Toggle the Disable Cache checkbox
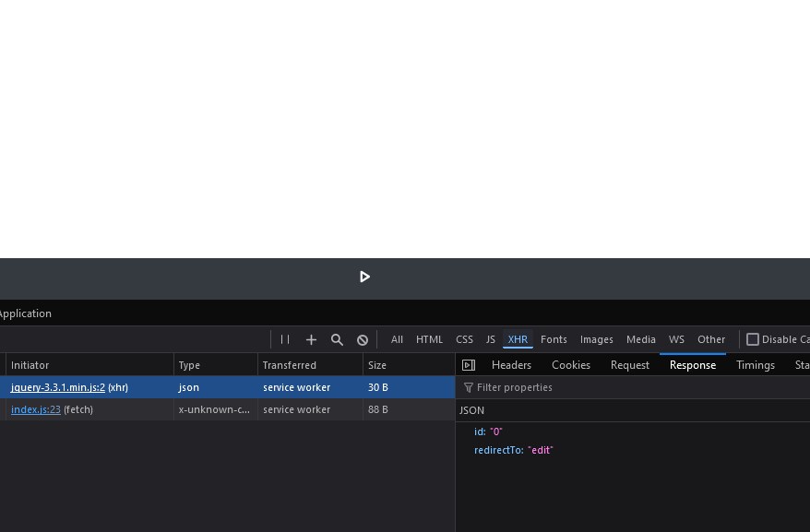The height and width of the screenshot is (532, 810). pos(753,339)
